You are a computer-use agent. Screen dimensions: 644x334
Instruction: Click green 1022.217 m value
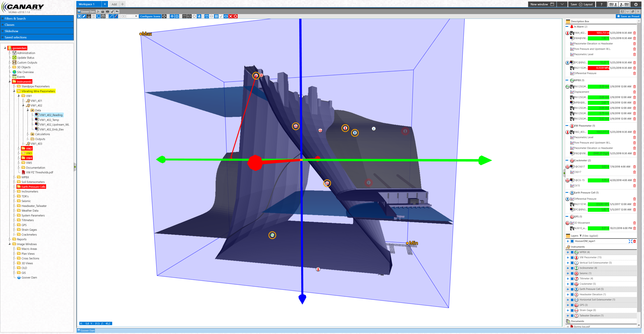pos(598,132)
